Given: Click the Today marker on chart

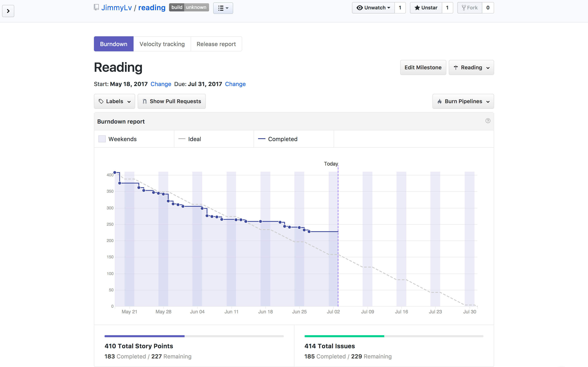Looking at the screenshot, I should pos(331,164).
